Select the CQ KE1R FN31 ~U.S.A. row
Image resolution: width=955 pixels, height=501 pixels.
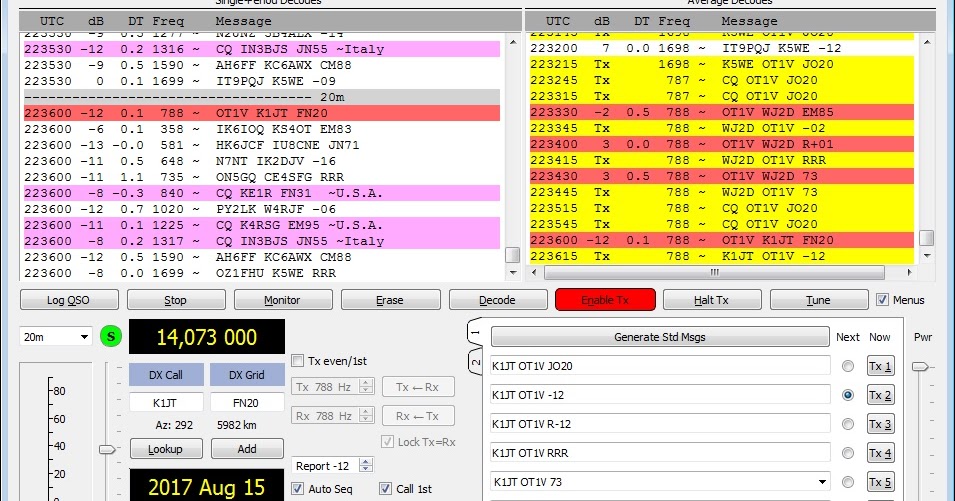(x=262, y=193)
